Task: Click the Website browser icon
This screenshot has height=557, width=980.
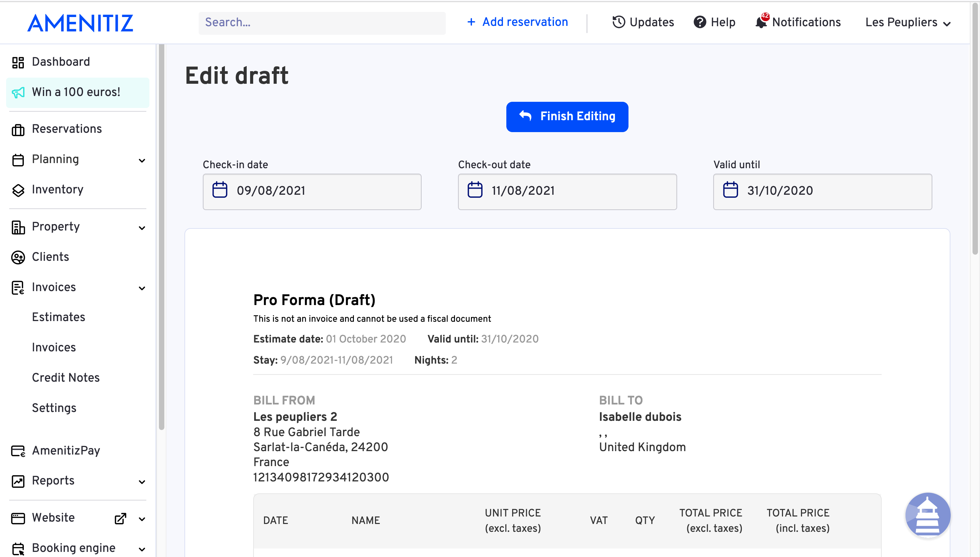Action: tap(18, 519)
